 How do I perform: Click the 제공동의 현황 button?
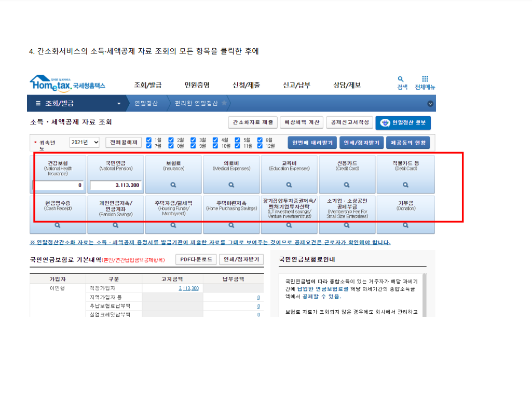click(x=408, y=143)
